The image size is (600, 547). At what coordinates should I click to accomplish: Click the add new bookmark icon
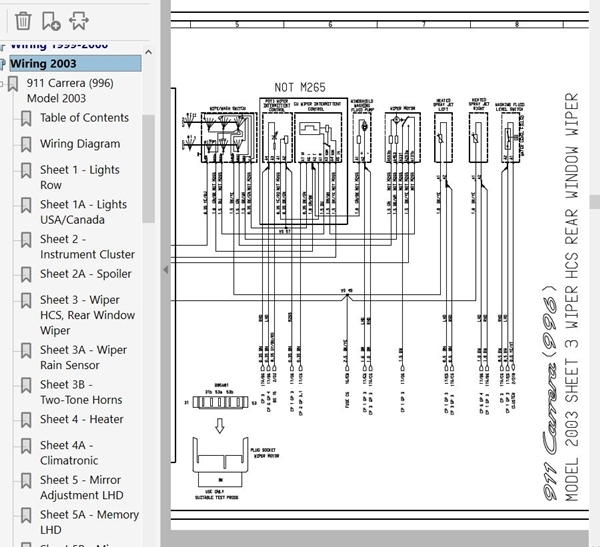pyautogui.click(x=51, y=21)
